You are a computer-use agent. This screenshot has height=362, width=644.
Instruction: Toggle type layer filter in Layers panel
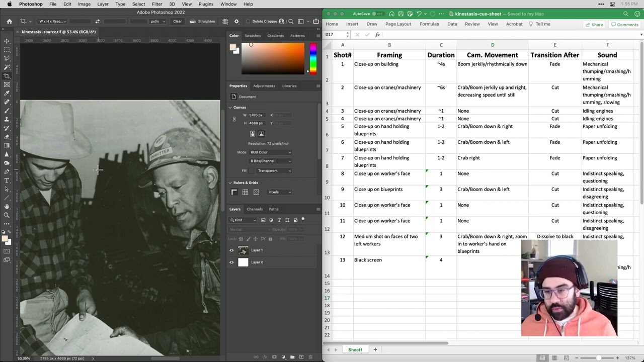[x=279, y=220]
